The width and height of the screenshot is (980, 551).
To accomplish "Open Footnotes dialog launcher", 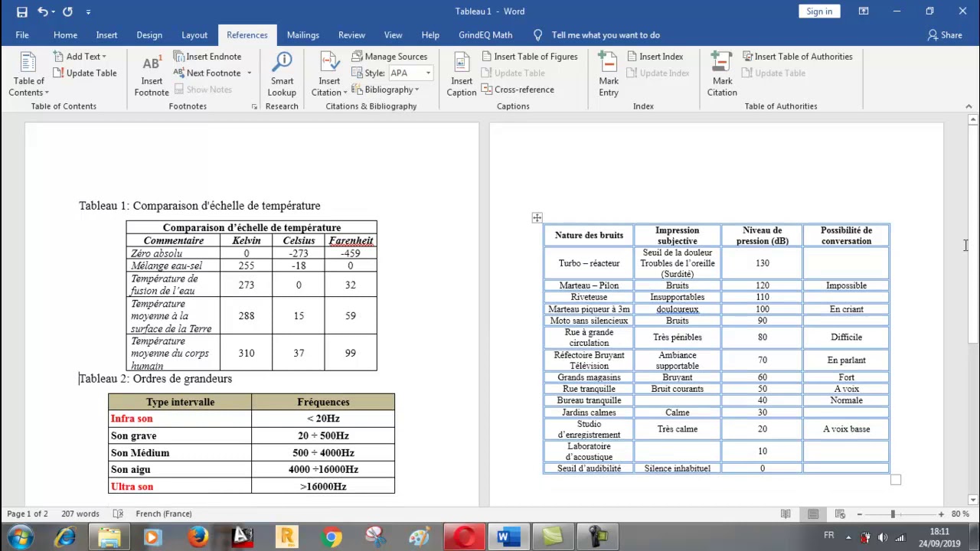I will [254, 106].
